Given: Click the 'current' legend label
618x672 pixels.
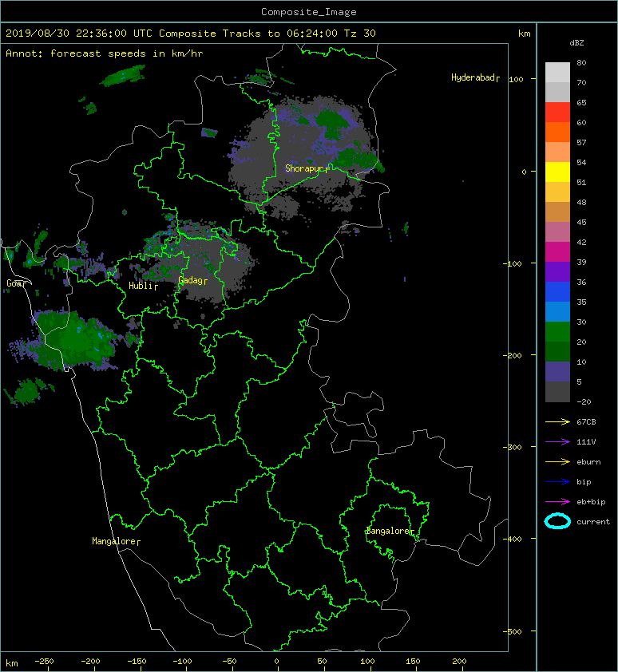Looking at the screenshot, I should (x=593, y=522).
